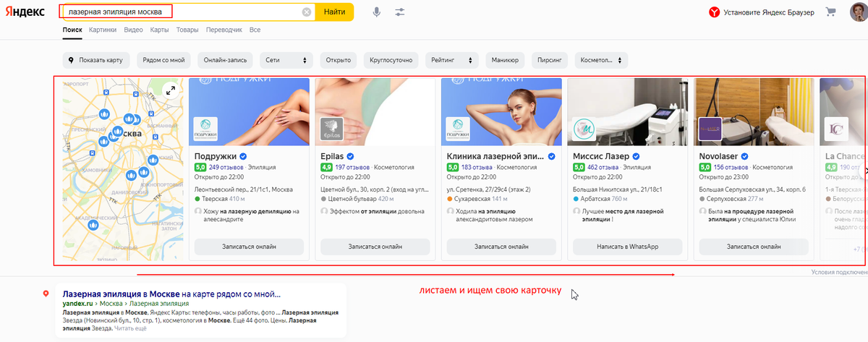The width and height of the screenshot is (868, 342).
Task: Click the Yandex Browser install icon
Action: coord(713,12)
